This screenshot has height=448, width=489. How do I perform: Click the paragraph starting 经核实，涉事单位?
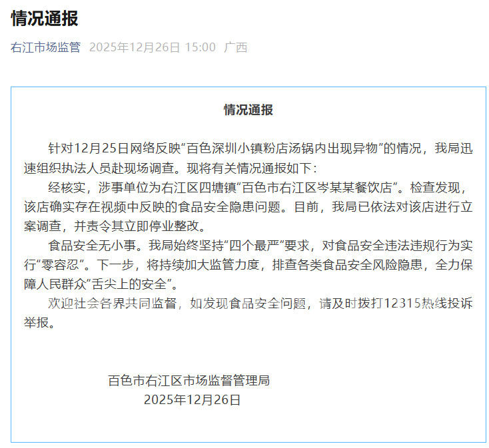tap(248, 206)
